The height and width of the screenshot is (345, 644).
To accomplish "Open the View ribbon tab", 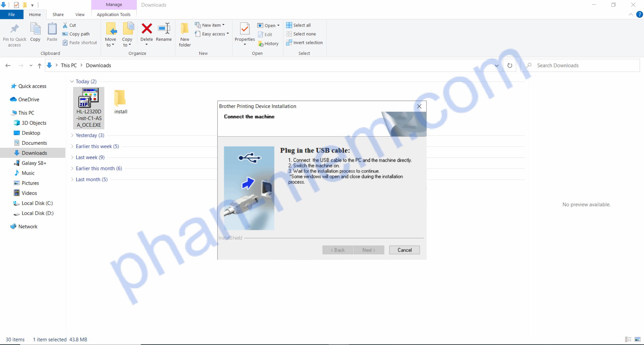I will click(x=80, y=15).
